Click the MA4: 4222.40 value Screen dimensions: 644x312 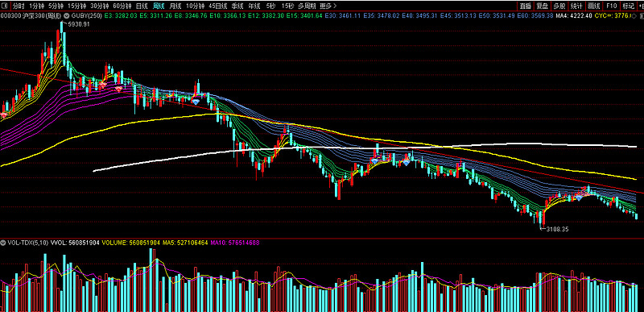tap(575, 15)
